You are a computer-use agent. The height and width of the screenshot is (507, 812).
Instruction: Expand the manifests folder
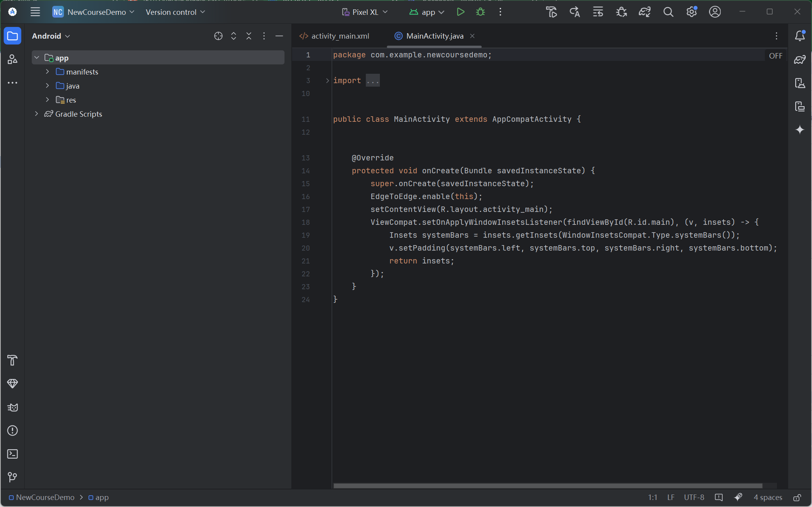[x=47, y=72]
